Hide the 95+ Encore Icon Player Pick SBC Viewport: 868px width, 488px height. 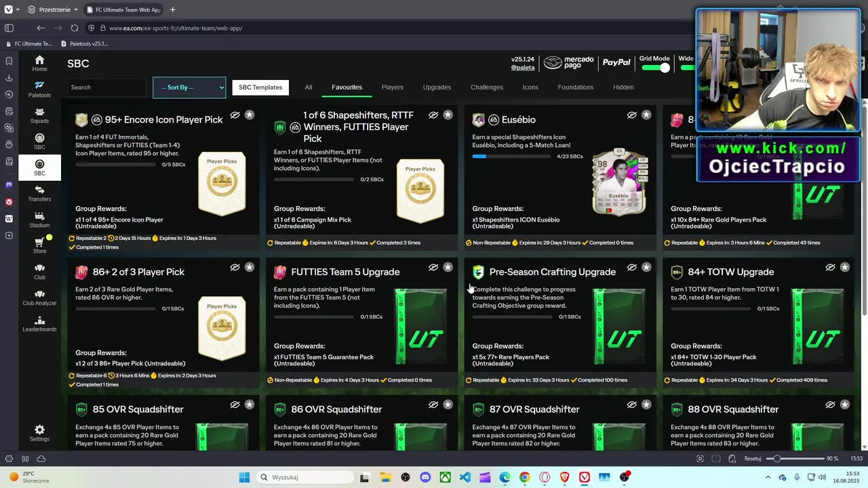tap(235, 115)
